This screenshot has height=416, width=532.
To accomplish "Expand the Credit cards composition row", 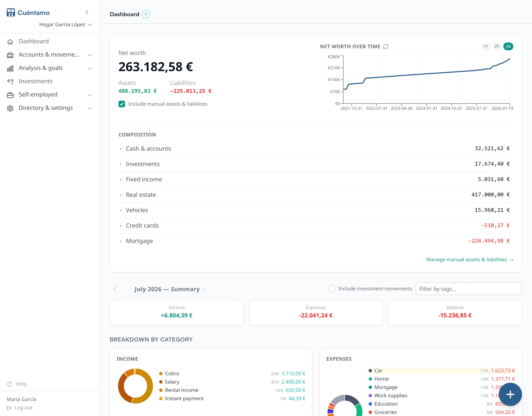I will [x=316, y=225].
